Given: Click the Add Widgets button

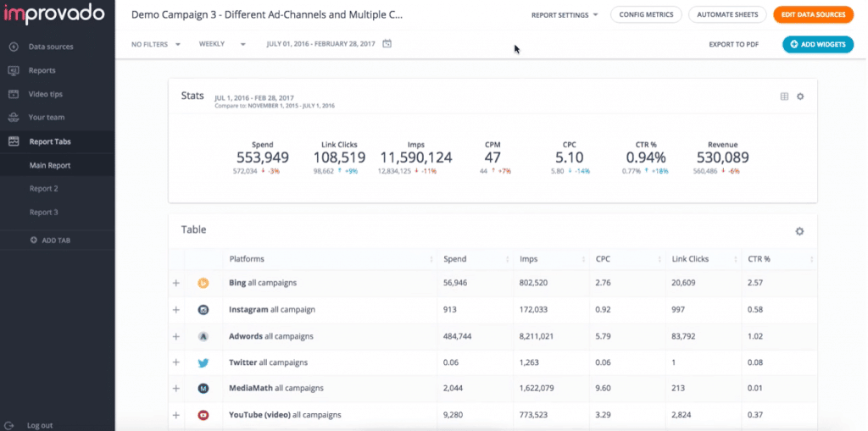Looking at the screenshot, I should coord(817,44).
